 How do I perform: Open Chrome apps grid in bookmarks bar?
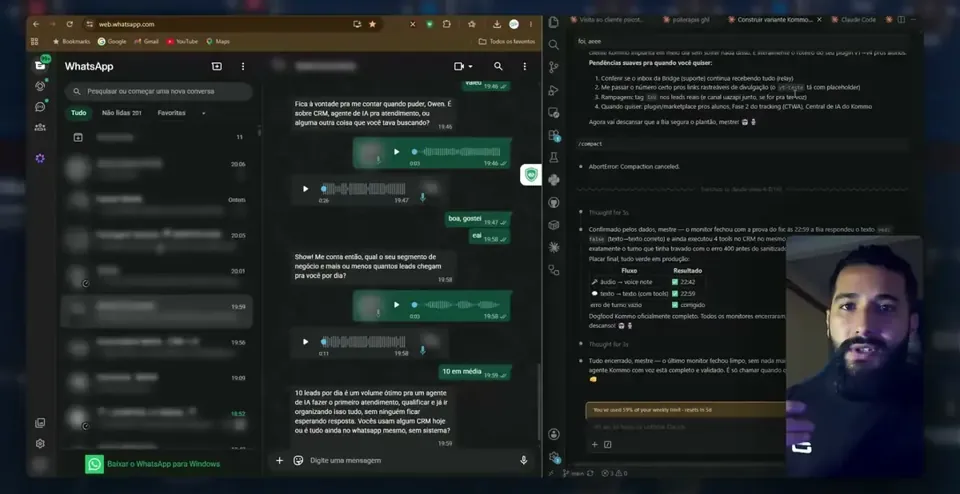(34, 42)
